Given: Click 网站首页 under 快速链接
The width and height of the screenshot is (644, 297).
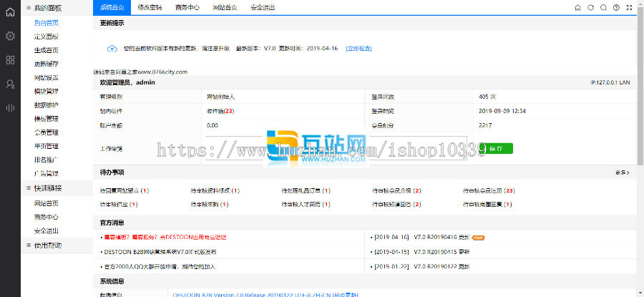Looking at the screenshot, I should coord(47,203).
